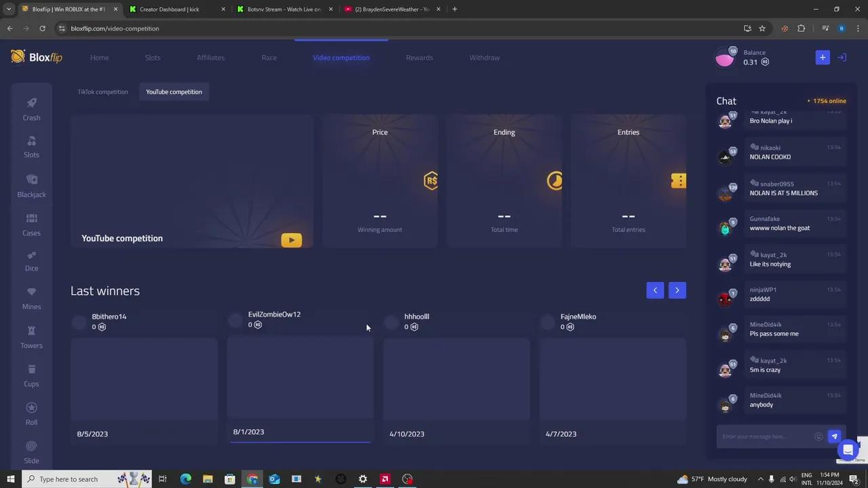The height and width of the screenshot is (488, 868).
Task: Open the Chrome three-dot menu
Action: pyautogui.click(x=859, y=28)
